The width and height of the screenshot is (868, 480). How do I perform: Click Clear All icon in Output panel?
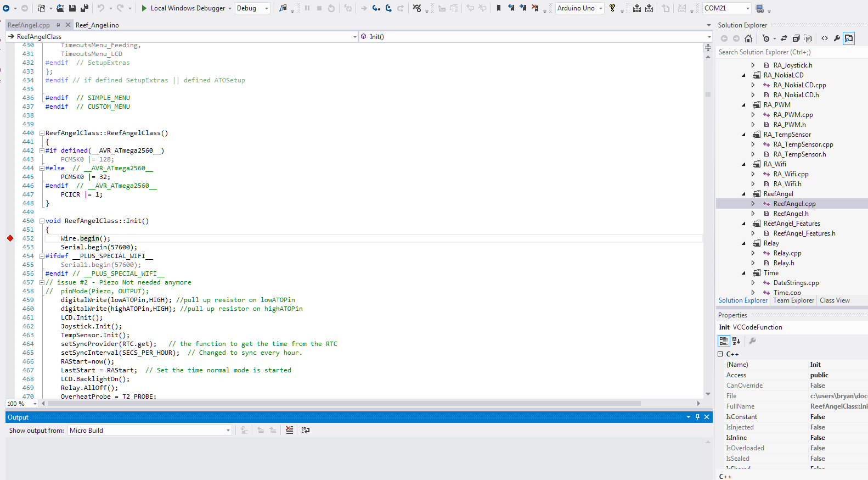pyautogui.click(x=289, y=430)
